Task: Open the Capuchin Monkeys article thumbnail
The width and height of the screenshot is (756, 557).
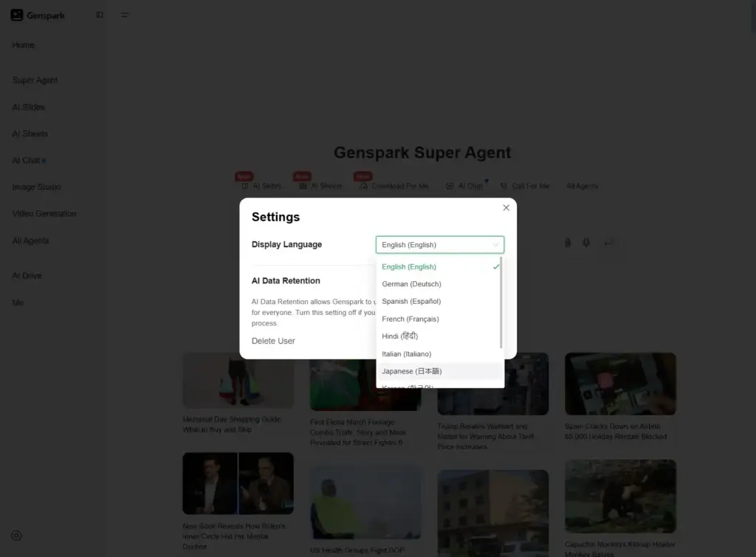Action: [x=620, y=496]
